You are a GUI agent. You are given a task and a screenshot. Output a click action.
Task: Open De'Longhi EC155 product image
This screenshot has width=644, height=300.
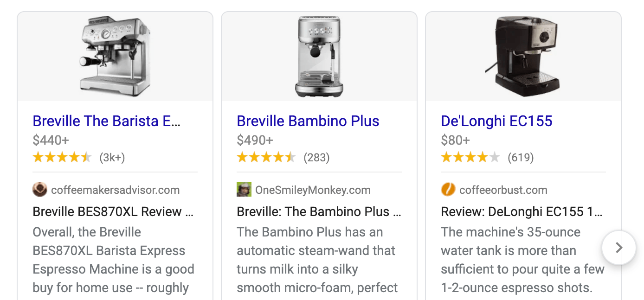pyautogui.click(x=523, y=56)
